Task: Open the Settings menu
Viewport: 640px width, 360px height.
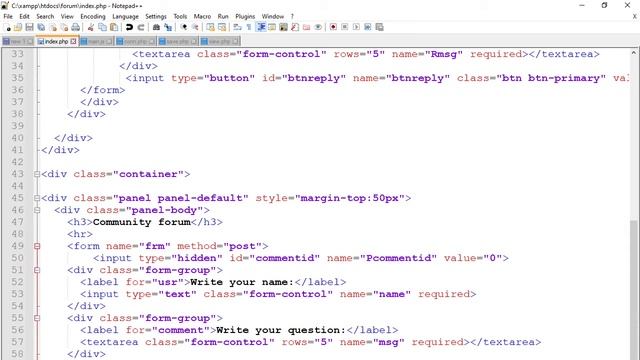Action: pos(156,16)
